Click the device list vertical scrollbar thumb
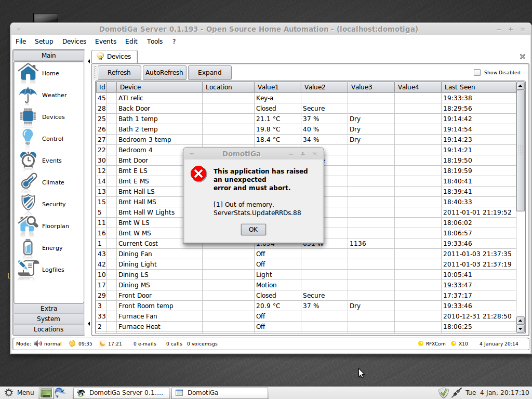532x399 pixels. point(521,150)
